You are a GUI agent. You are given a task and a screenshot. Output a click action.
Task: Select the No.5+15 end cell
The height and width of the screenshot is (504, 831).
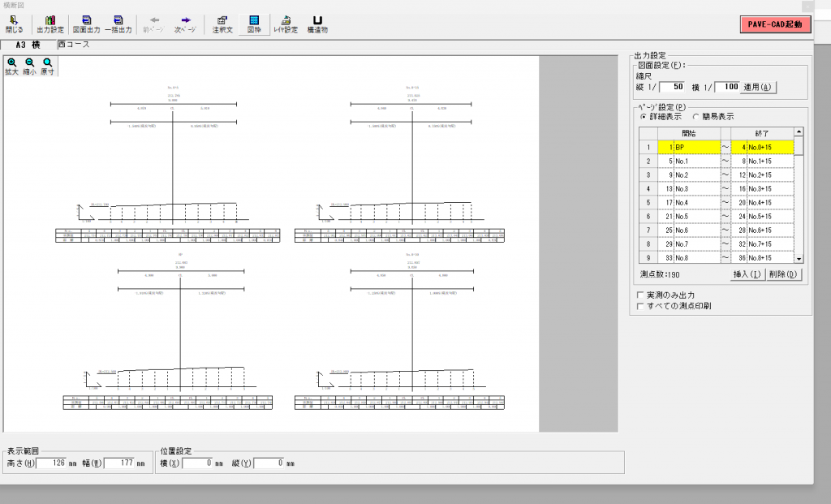coord(762,216)
